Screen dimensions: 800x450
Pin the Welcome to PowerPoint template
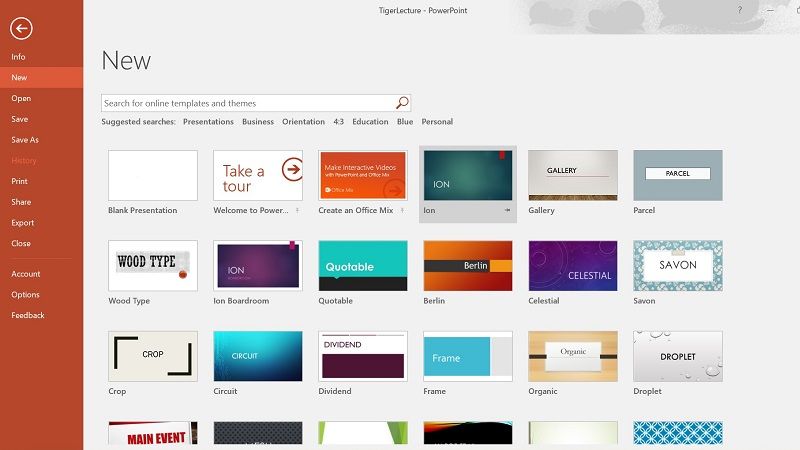[x=298, y=211]
